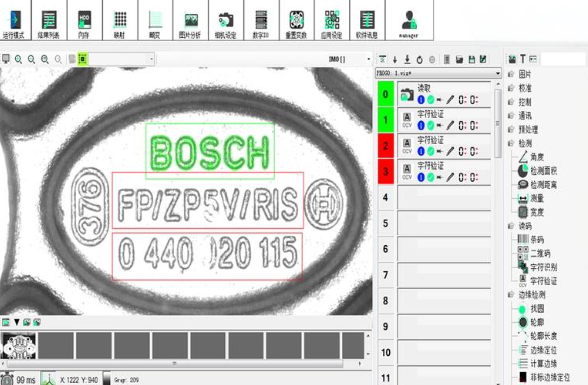Open the 数字IO digital IO panel

[x=261, y=21]
